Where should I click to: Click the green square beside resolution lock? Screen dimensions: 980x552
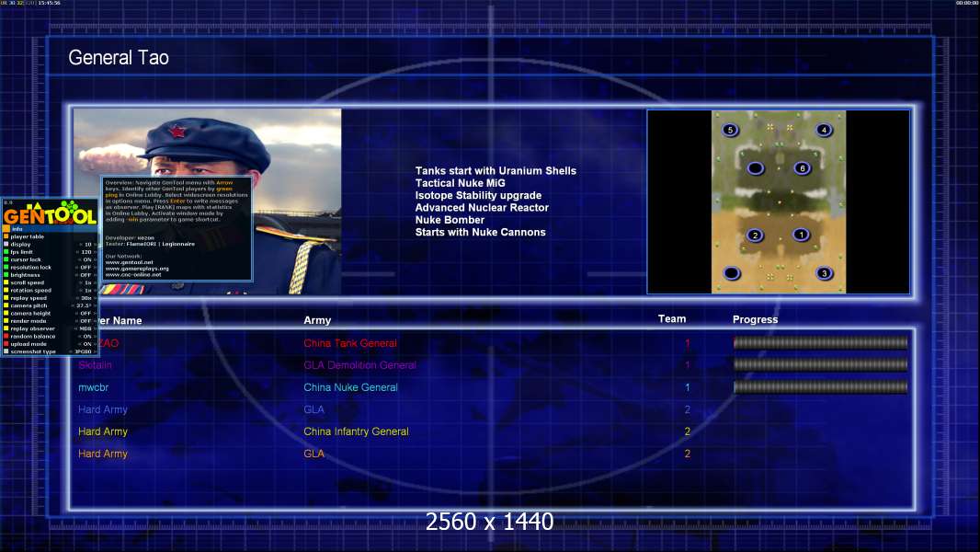(6, 267)
